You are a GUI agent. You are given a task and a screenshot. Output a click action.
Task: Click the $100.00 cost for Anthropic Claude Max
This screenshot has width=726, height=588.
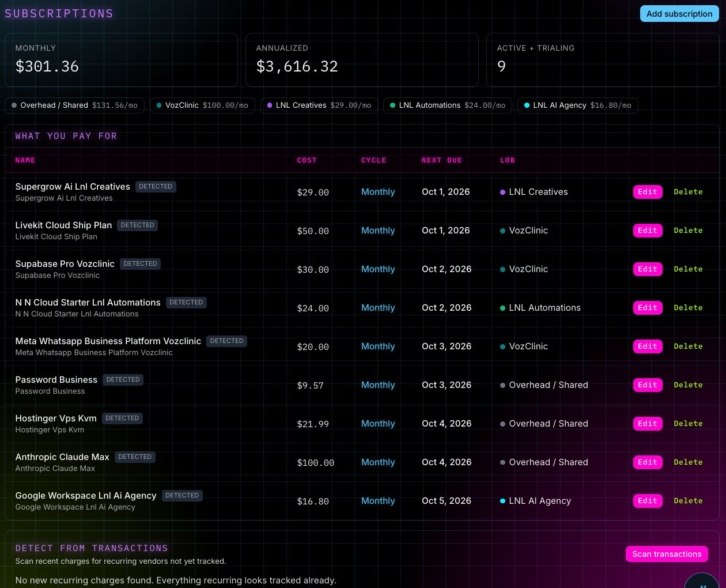[x=316, y=463]
